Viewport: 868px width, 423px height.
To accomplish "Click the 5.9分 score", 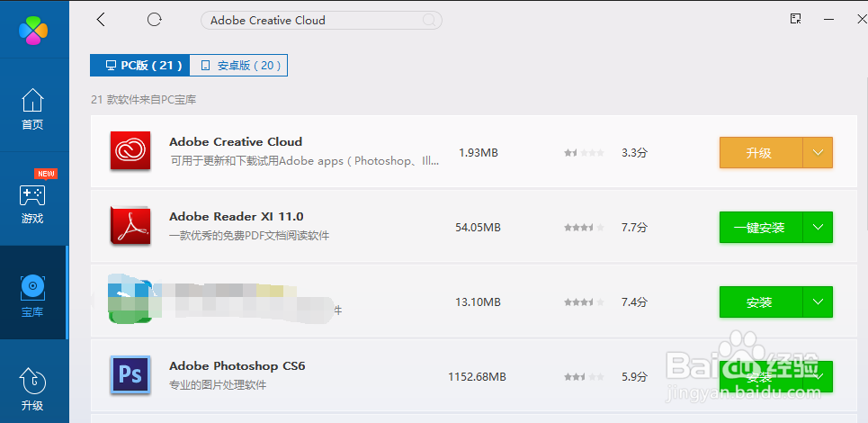I will 634,377.
